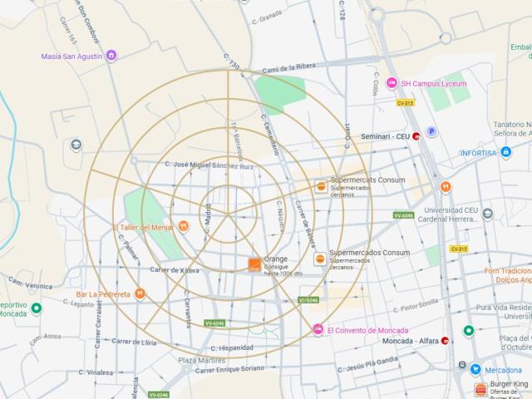
Task: Click the Cam. Veronica road label
Action: pyautogui.click(x=31, y=283)
